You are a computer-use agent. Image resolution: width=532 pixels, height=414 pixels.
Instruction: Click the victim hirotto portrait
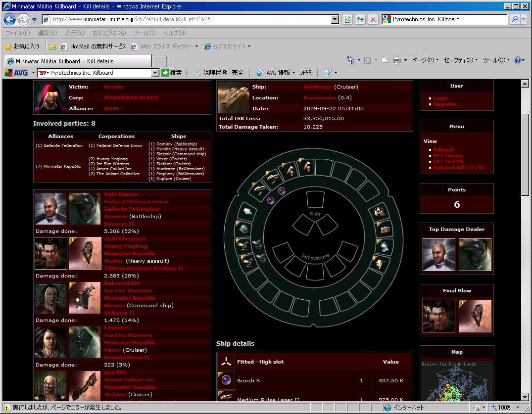point(50,97)
